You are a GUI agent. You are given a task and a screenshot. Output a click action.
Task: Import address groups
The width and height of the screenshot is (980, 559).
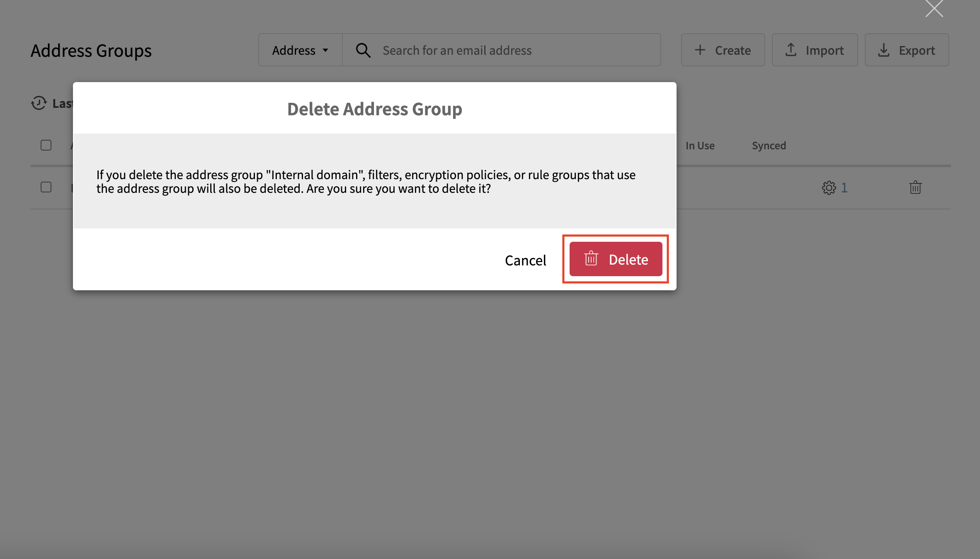(815, 50)
